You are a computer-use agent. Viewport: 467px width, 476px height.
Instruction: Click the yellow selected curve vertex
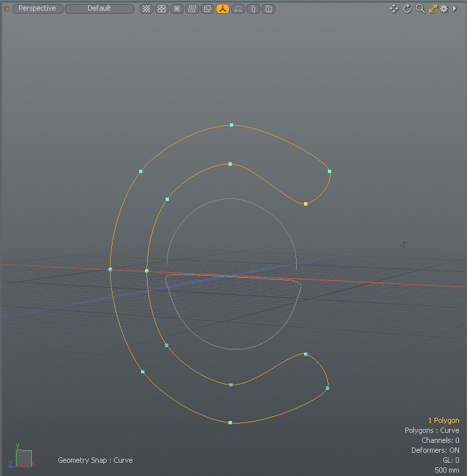tap(305, 204)
